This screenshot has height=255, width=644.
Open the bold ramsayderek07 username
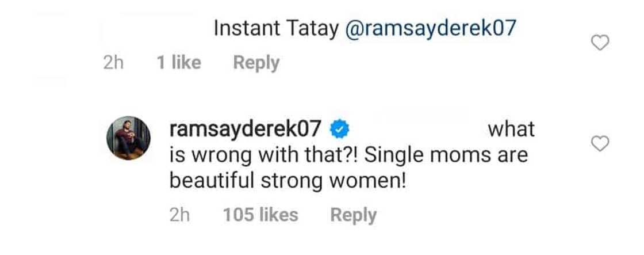click(248, 130)
